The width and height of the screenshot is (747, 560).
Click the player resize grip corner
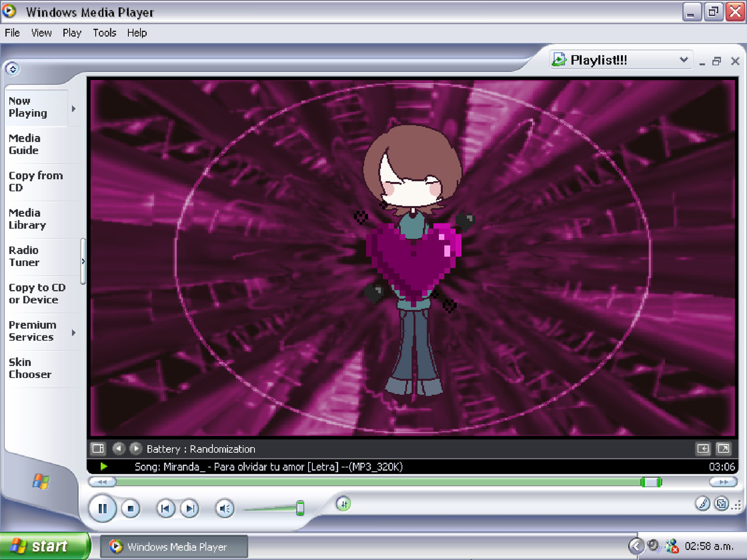(738, 505)
